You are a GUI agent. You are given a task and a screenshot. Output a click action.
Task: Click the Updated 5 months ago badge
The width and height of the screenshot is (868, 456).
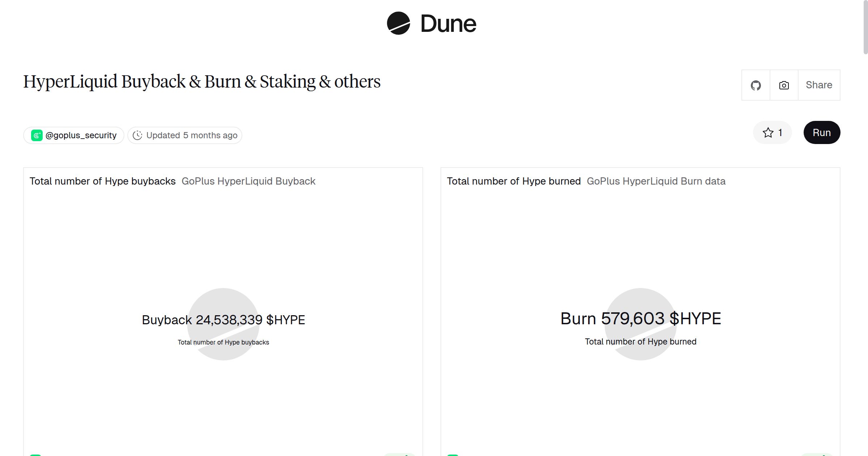(x=185, y=135)
